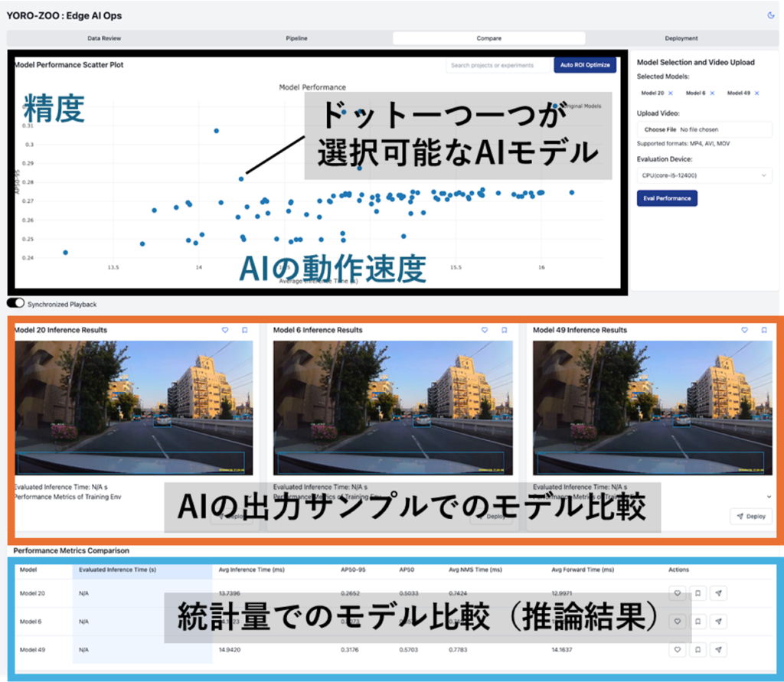
Task: Expand Model 49 performance metrics chevron
Action: (x=769, y=497)
